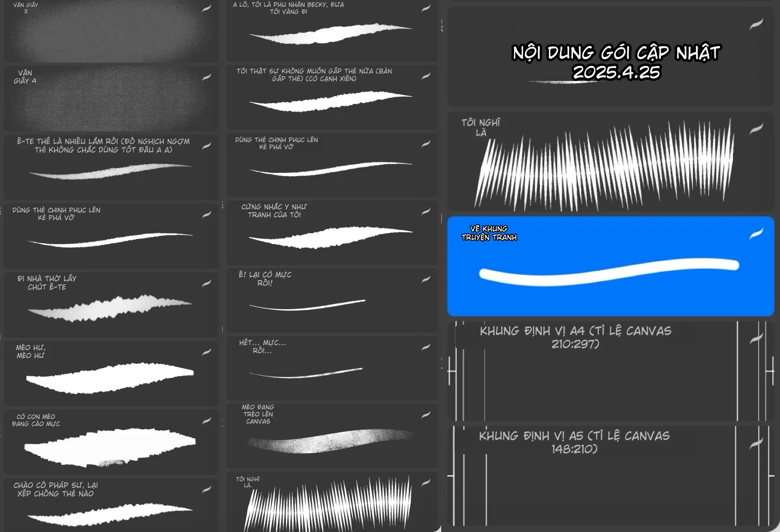Select the Vẽ khung truyện tranh brush
780x532 pixels.
610,267
